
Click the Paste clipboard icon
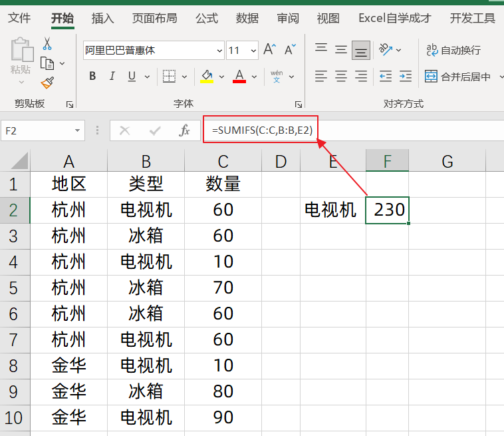tap(21, 50)
